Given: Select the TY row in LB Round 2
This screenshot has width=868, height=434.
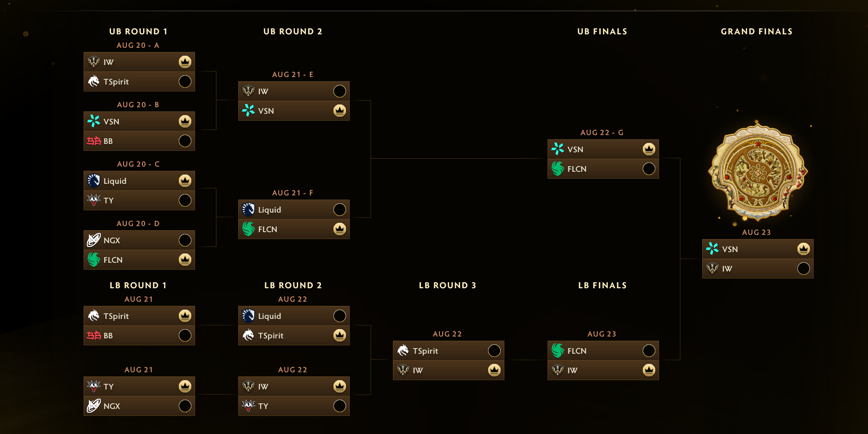Looking at the screenshot, I should pos(294,406).
